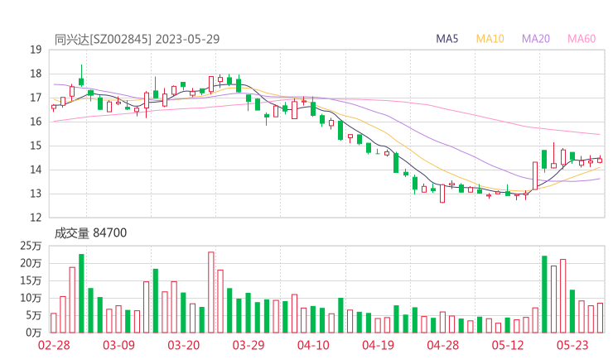The height and width of the screenshot is (364, 613).
Task: Click the 05-23 date label
Action: (572, 345)
